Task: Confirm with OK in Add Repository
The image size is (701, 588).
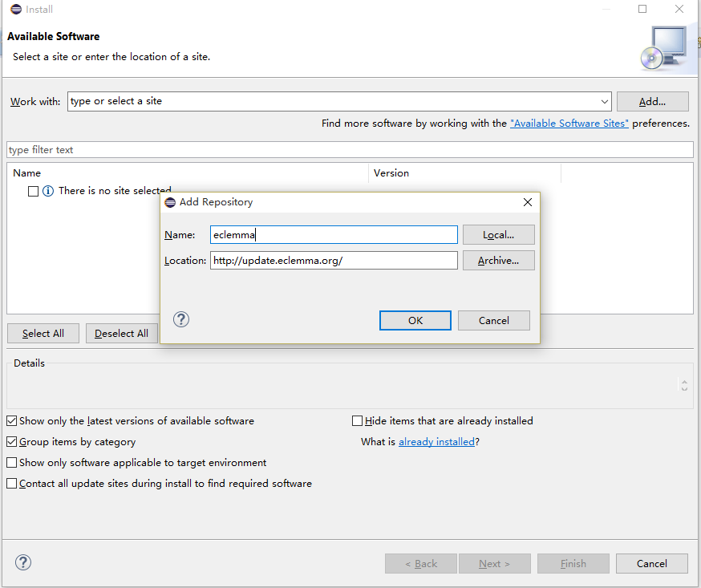Action: point(415,321)
